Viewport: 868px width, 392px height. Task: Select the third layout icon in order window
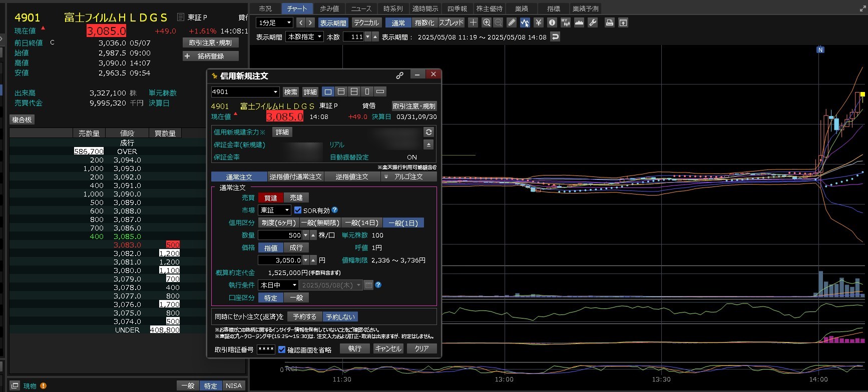(x=354, y=91)
